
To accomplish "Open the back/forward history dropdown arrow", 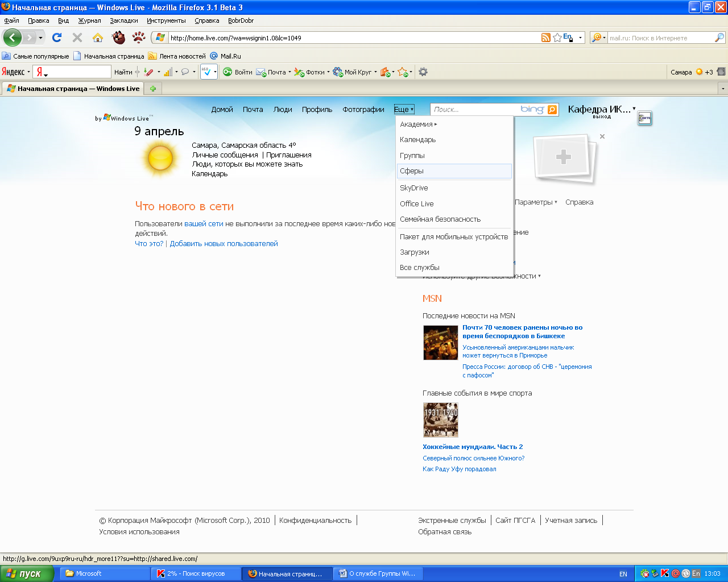I will [40, 38].
